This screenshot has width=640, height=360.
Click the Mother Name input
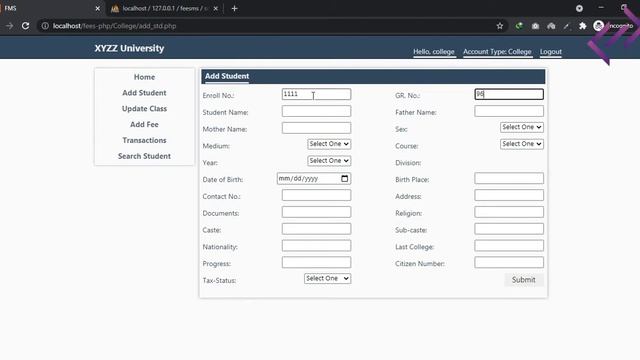click(x=316, y=128)
